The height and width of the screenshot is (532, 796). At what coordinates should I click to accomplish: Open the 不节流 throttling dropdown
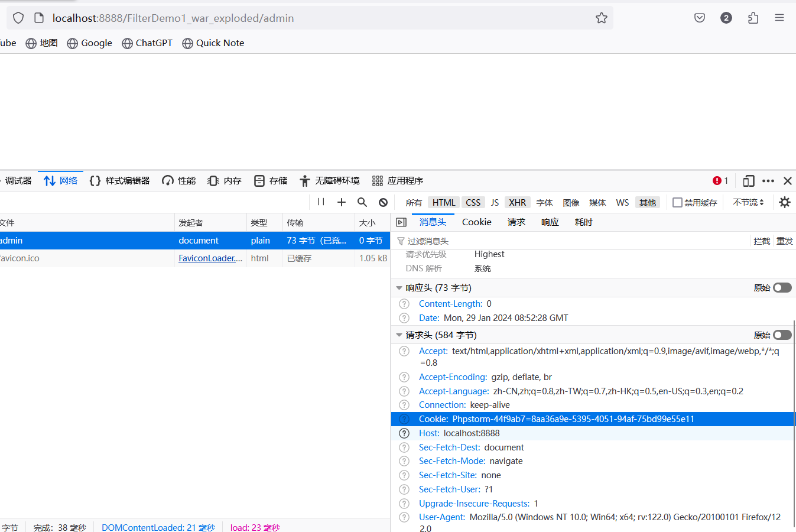coord(749,202)
